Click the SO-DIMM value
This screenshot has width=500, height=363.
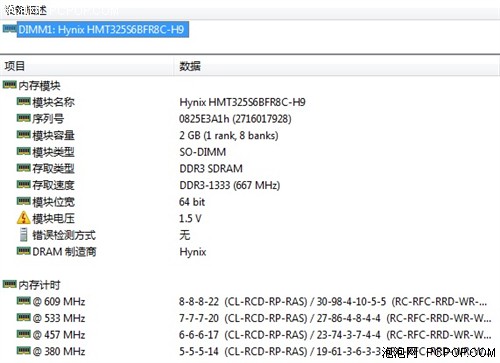203,152
